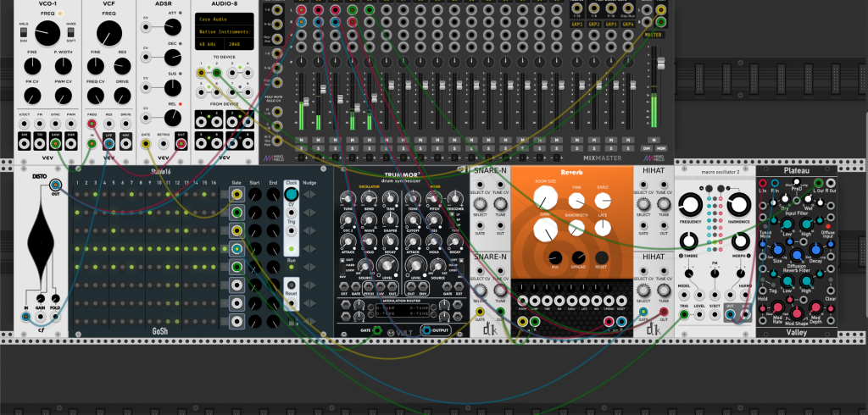The height and width of the screenshot is (415, 868).
Task: Click the macro oscillator 2 FREQUENCY knob
Action: [x=689, y=205]
